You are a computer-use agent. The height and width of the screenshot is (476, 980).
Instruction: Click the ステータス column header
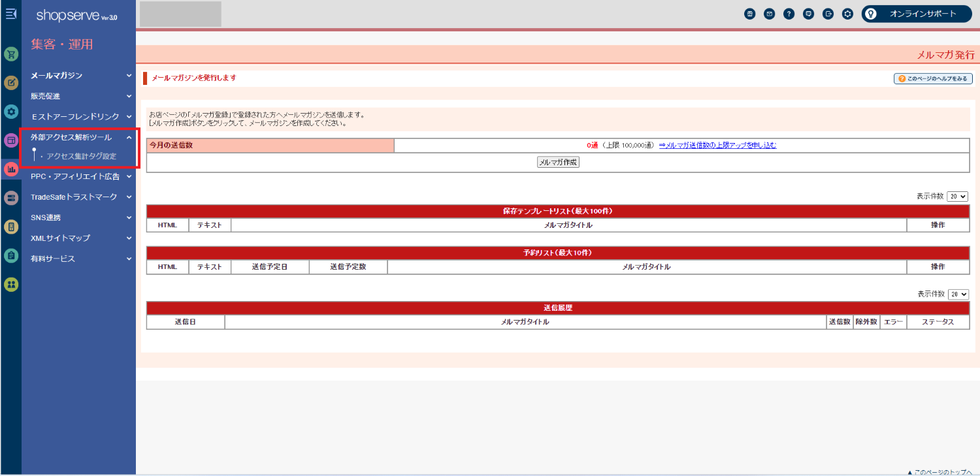[x=938, y=322]
